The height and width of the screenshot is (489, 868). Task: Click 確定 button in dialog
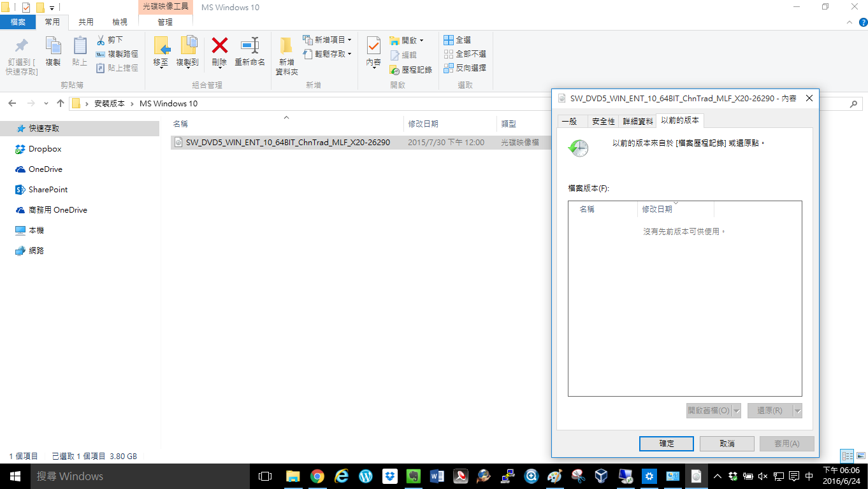coord(667,443)
